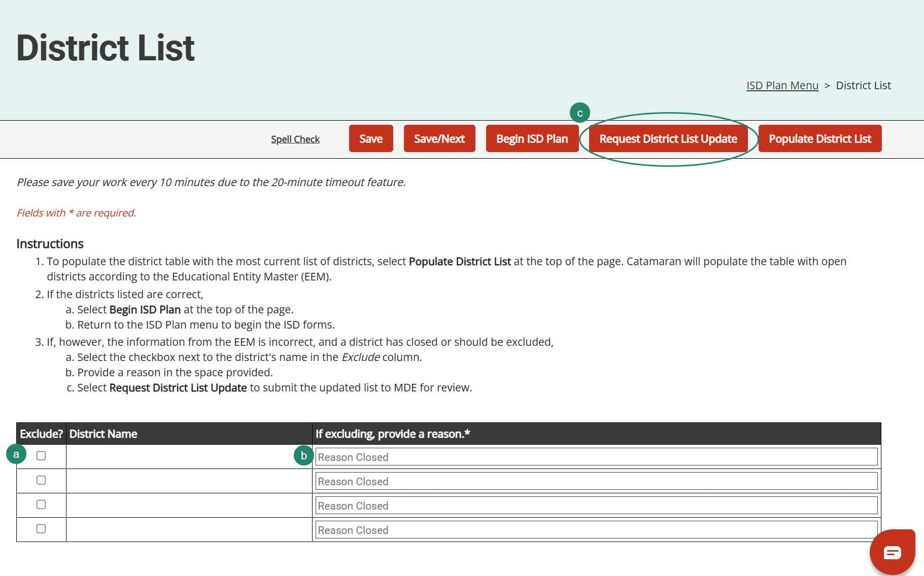This screenshot has height=576, width=924.
Task: Check the fourth row Exclude checkbox
Action: [41, 529]
